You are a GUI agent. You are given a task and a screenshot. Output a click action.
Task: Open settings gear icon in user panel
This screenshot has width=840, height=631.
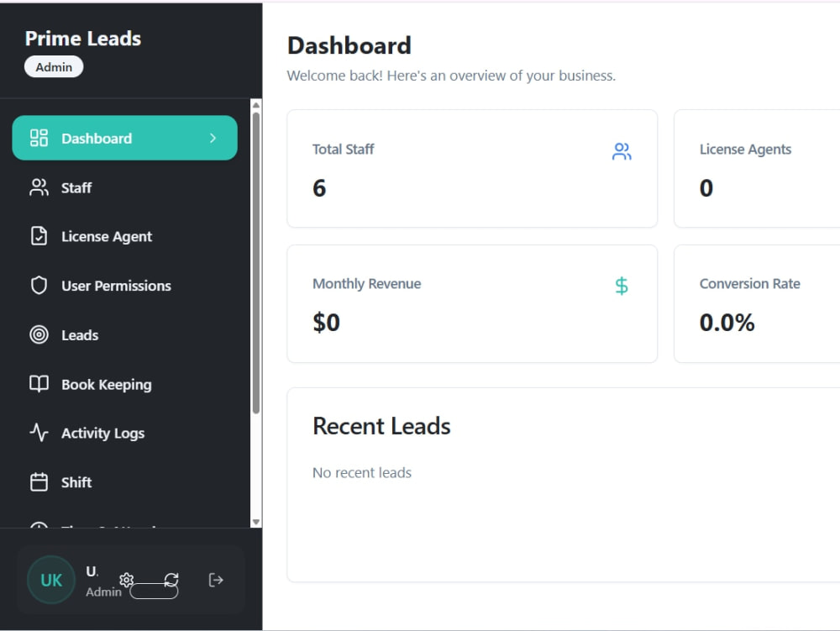(x=127, y=580)
